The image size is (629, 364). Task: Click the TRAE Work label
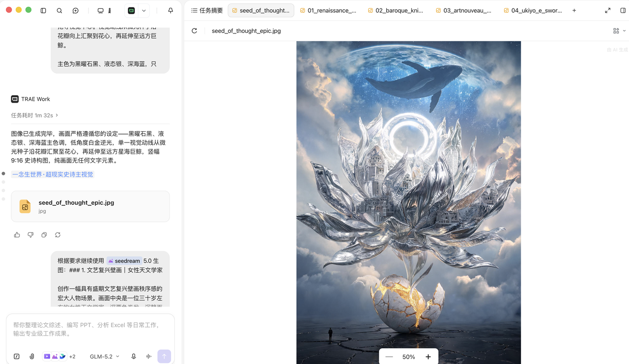point(35,99)
